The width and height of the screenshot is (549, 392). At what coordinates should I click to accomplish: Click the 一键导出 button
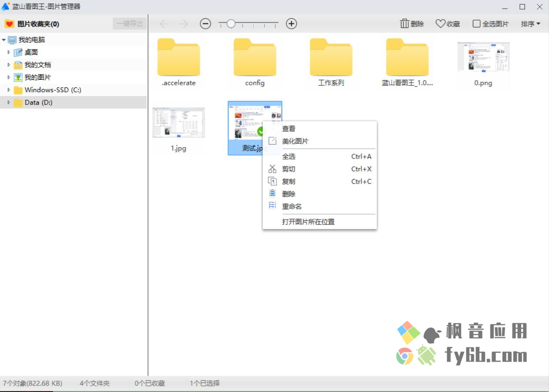click(x=130, y=24)
